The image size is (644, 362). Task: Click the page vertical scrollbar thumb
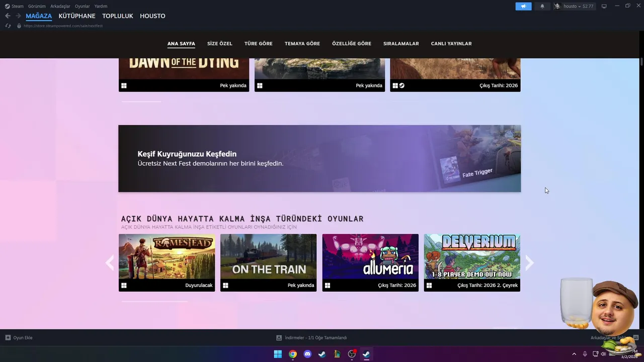(641, 62)
